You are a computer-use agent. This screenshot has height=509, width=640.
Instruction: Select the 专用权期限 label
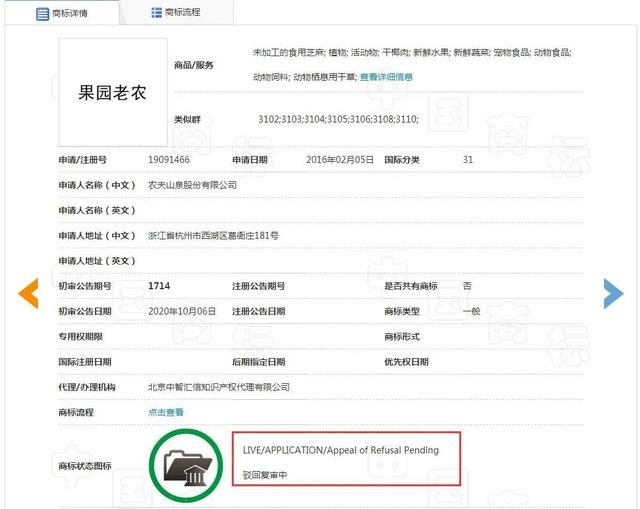coord(80,336)
